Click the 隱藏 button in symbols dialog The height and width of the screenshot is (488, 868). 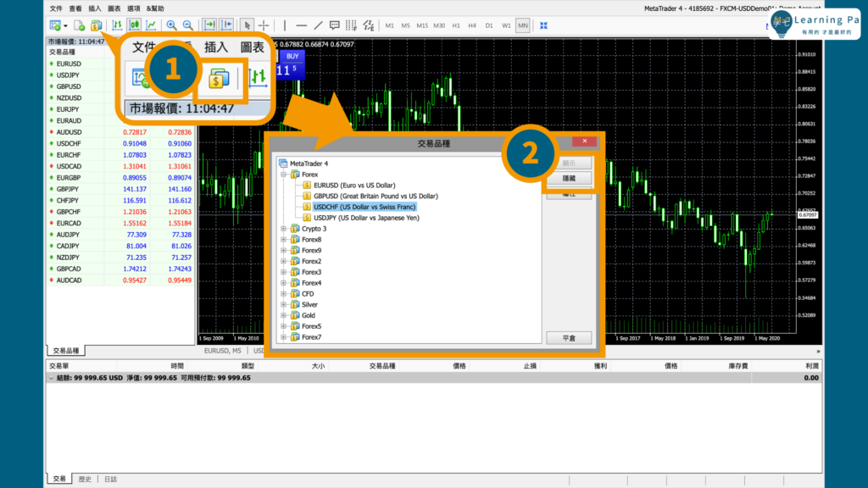(569, 178)
